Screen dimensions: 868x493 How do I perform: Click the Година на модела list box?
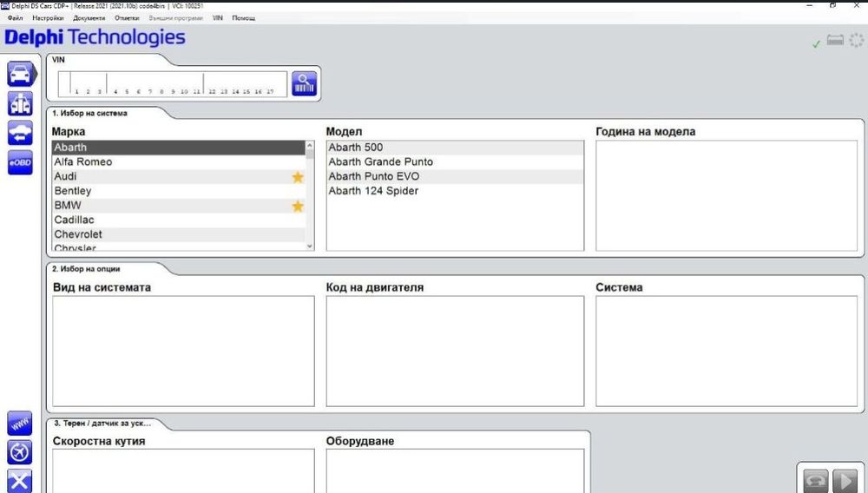(x=727, y=196)
